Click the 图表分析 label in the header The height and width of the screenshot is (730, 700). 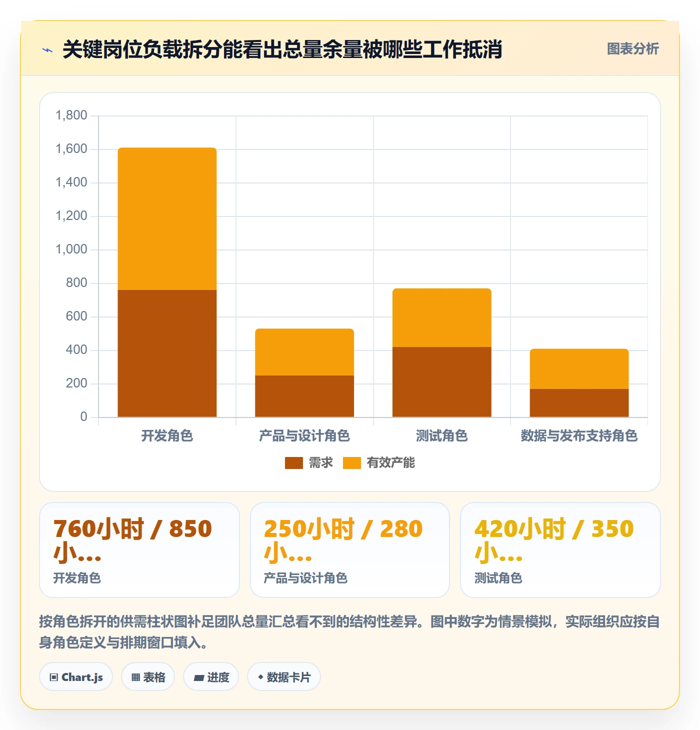(x=632, y=49)
